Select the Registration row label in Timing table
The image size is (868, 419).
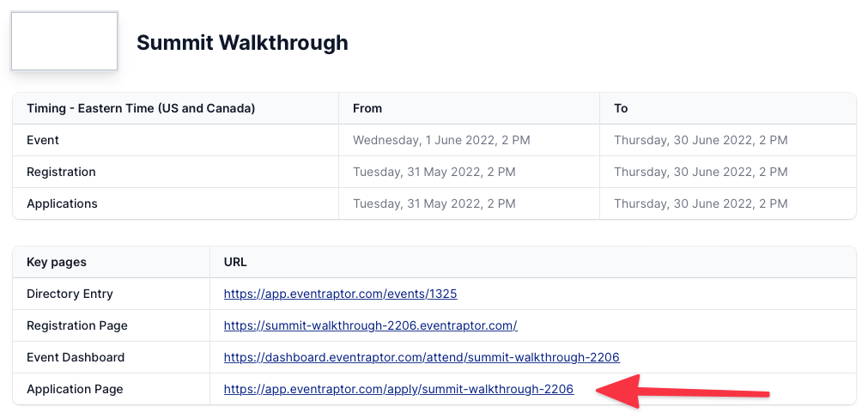(x=61, y=172)
